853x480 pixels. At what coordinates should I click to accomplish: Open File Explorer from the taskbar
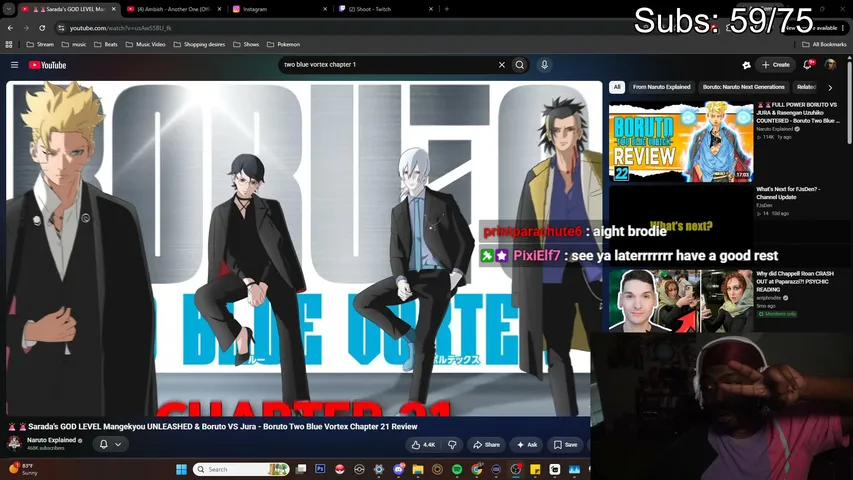pyautogui.click(x=418, y=469)
